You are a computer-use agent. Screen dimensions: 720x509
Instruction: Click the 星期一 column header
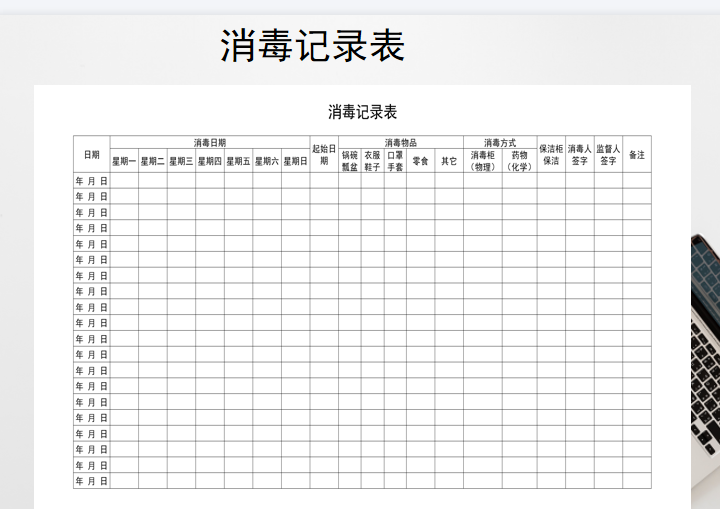124,161
